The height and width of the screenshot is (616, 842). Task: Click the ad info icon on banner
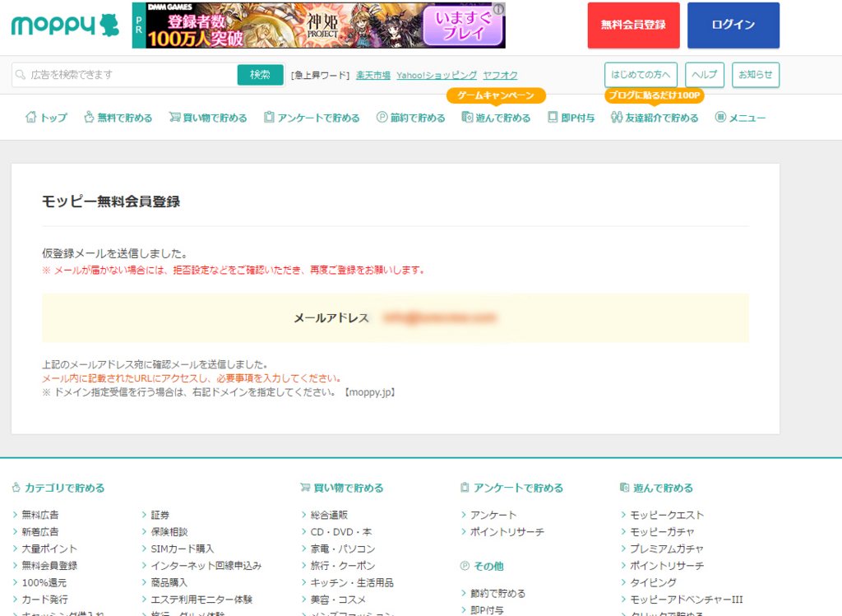[x=499, y=9]
